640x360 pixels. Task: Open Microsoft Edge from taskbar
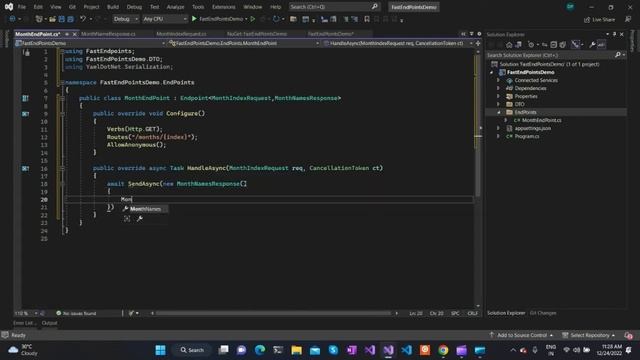click(260, 350)
